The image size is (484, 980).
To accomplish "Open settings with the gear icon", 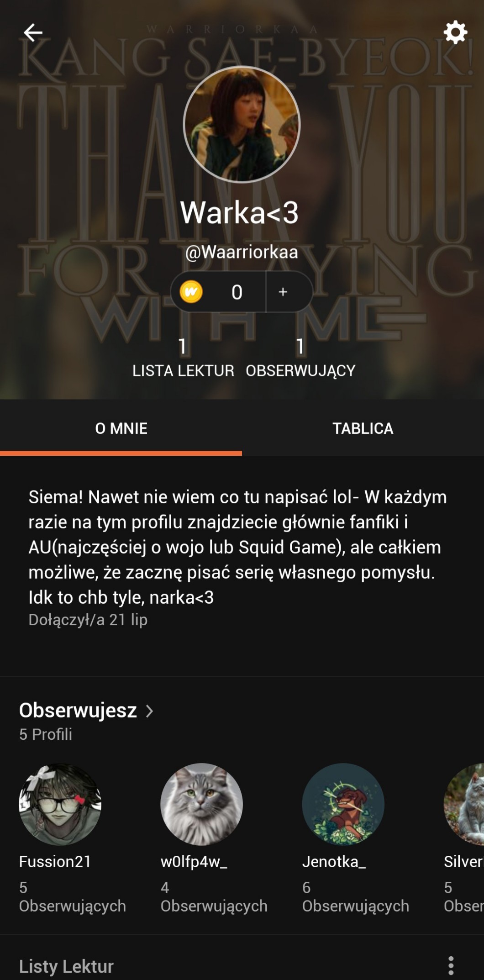I will (x=455, y=32).
